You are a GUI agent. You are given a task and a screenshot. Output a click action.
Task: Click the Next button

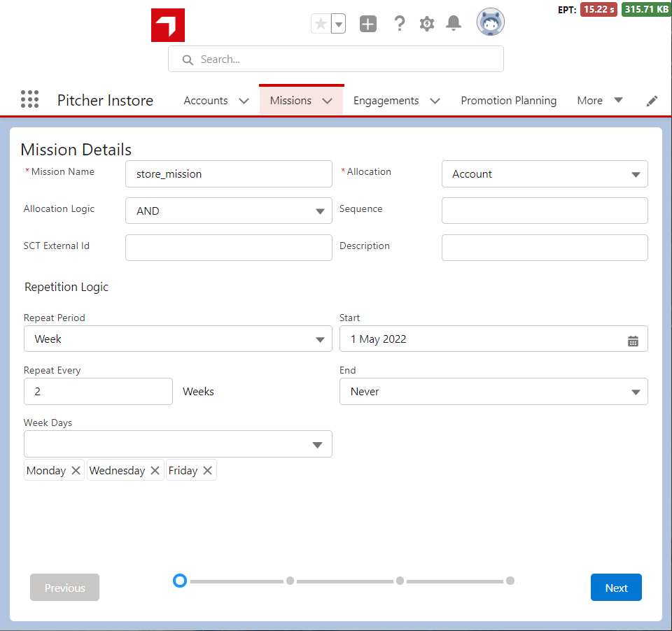(616, 588)
